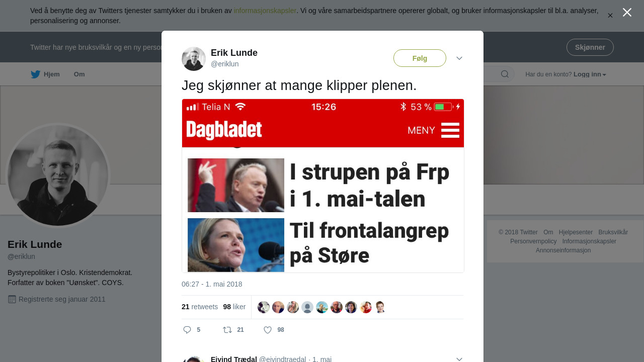Go to the Hjem tab

pyautogui.click(x=45, y=74)
